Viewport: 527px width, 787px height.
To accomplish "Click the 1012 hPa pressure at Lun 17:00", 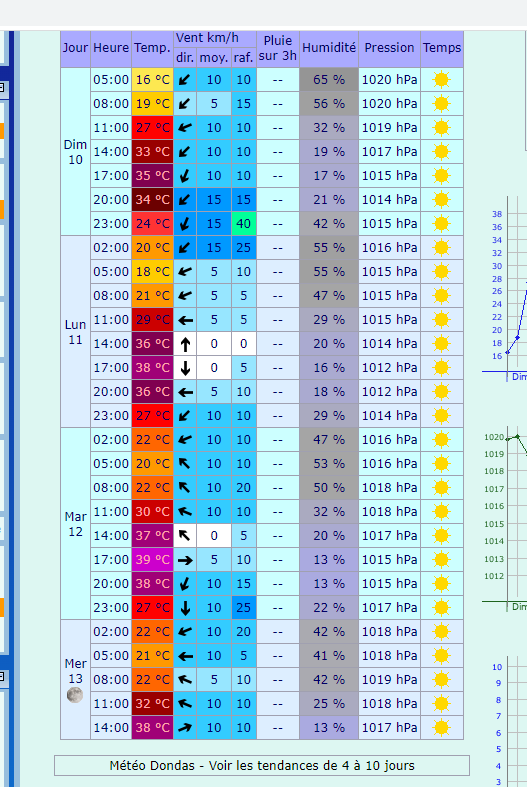I will (389, 368).
